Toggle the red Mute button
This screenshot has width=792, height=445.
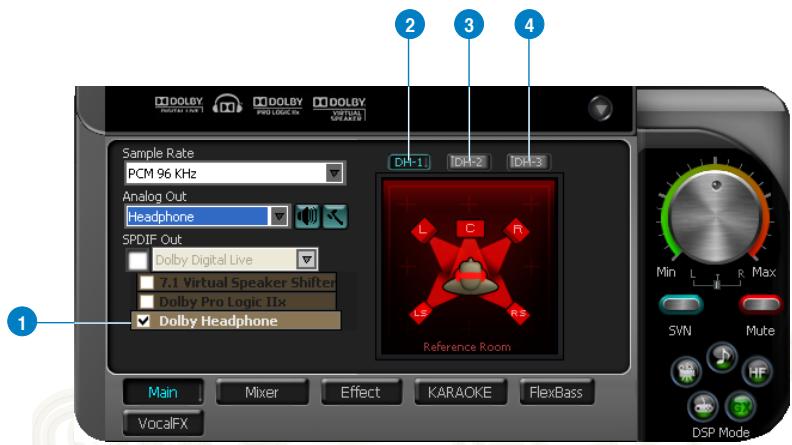[x=760, y=304]
